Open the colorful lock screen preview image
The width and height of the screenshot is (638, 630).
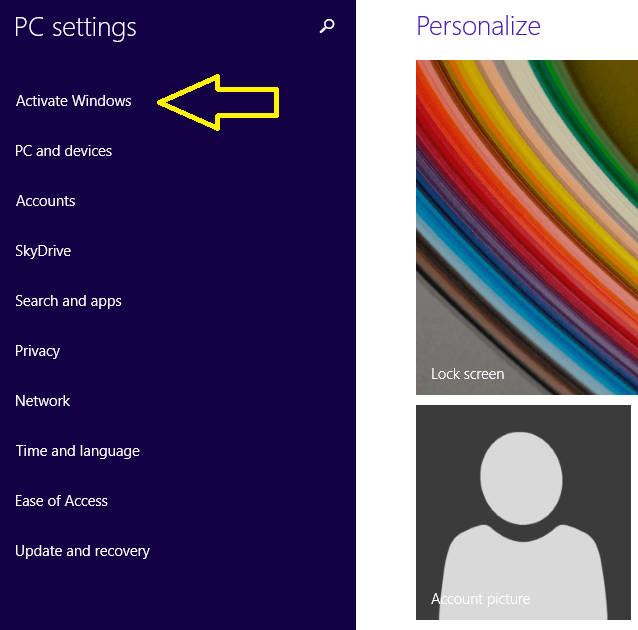[526, 210]
